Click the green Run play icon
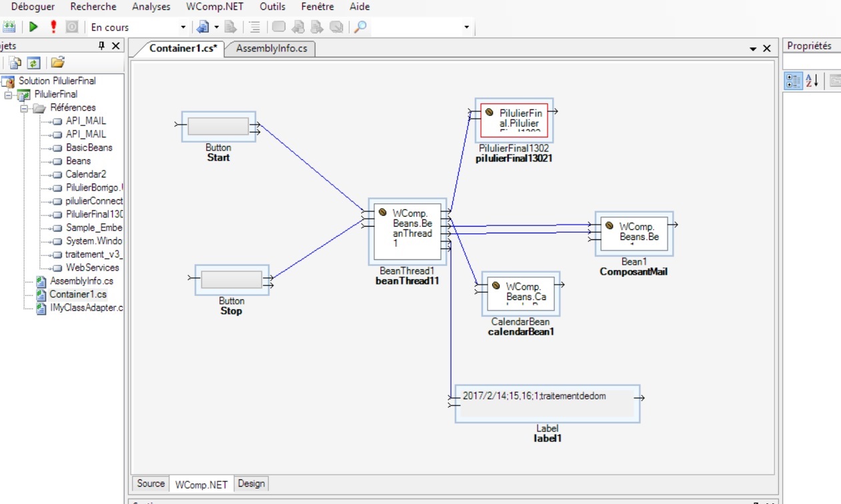841x504 pixels. coord(33,27)
